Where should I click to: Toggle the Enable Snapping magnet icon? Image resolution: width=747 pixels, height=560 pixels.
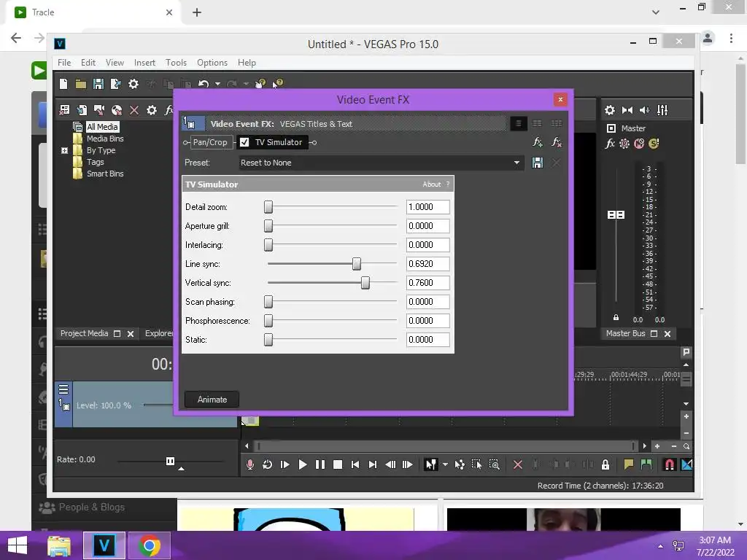pyautogui.click(x=670, y=464)
